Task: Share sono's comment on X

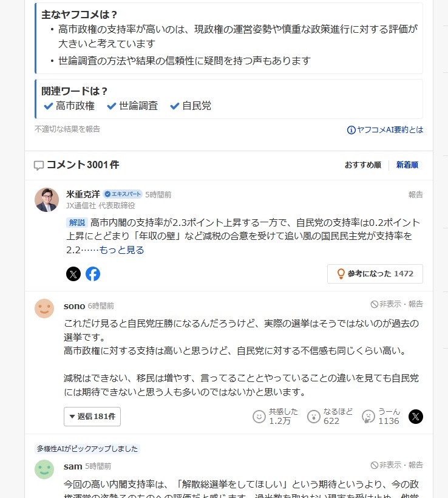Action: point(415,417)
